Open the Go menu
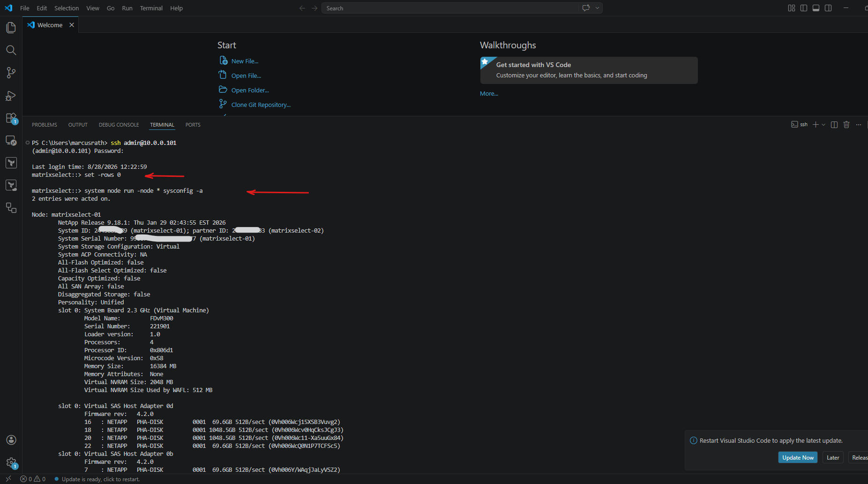 pyautogui.click(x=111, y=8)
